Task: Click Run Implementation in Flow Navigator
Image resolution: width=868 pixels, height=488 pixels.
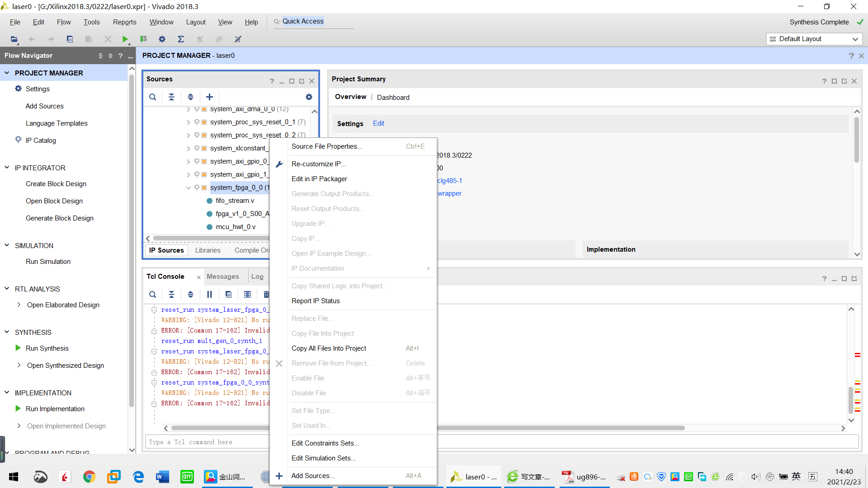Action: [x=55, y=409]
